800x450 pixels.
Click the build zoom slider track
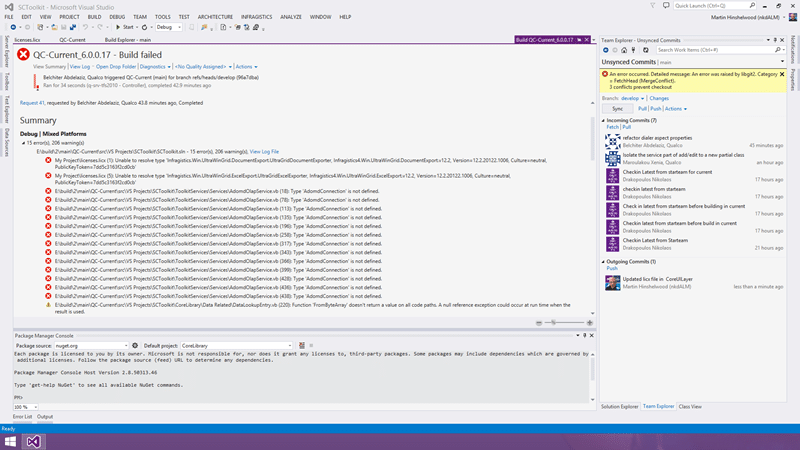(x=564, y=322)
